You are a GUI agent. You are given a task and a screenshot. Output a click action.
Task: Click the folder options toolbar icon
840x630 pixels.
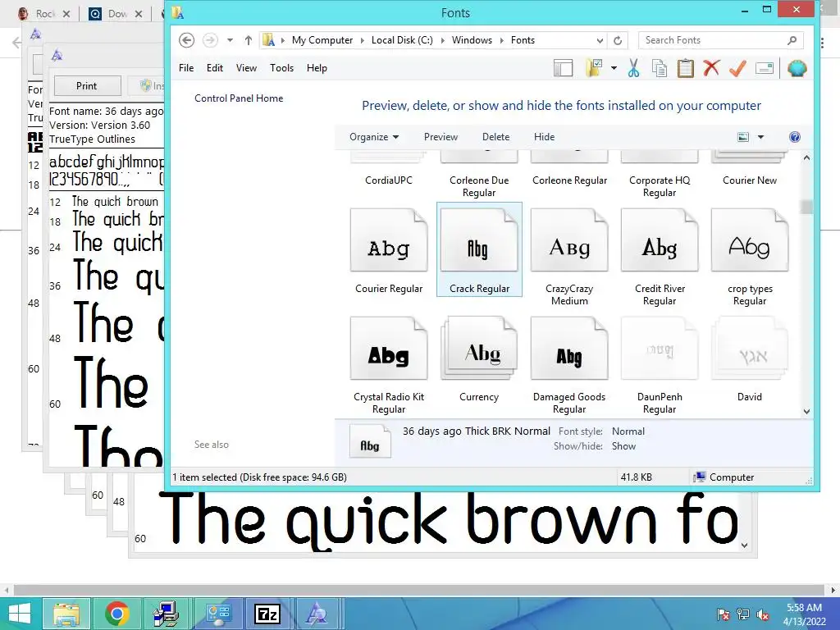(x=595, y=68)
